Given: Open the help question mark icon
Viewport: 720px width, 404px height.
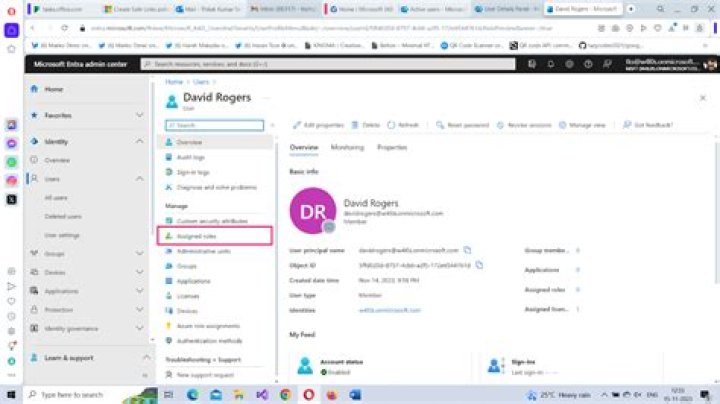Looking at the screenshot, I should pyautogui.click(x=588, y=64).
